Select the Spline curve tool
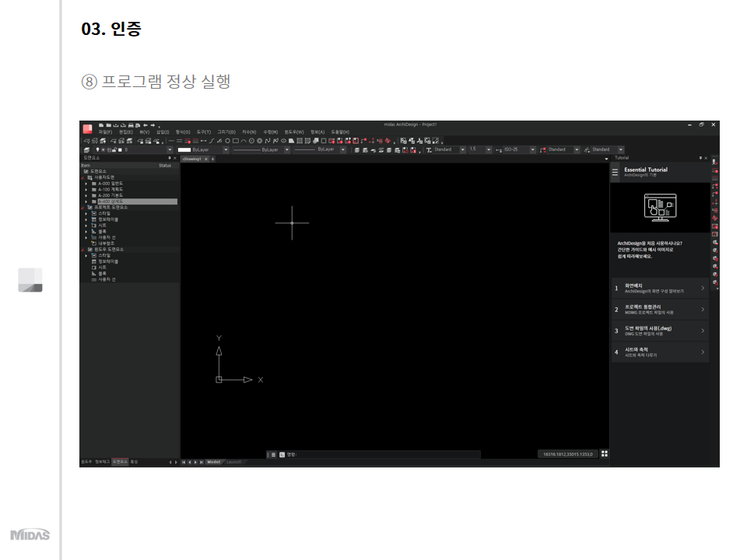The width and height of the screenshot is (747, 560). (x=267, y=141)
